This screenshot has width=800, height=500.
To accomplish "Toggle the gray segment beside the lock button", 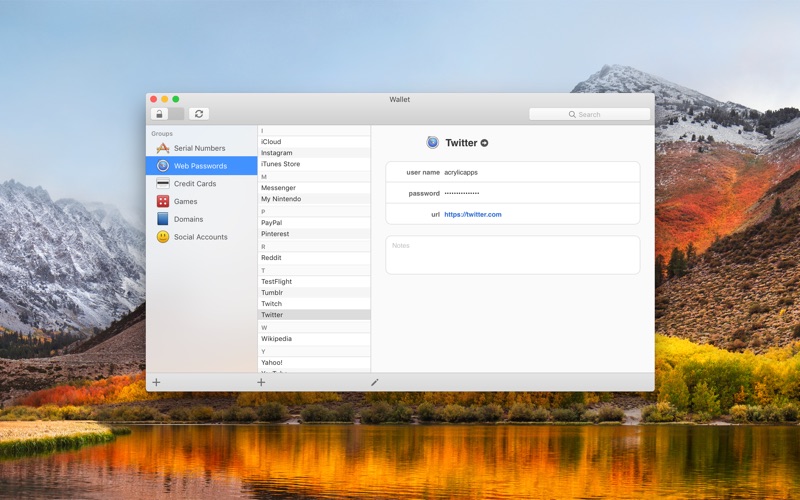I will tap(176, 114).
